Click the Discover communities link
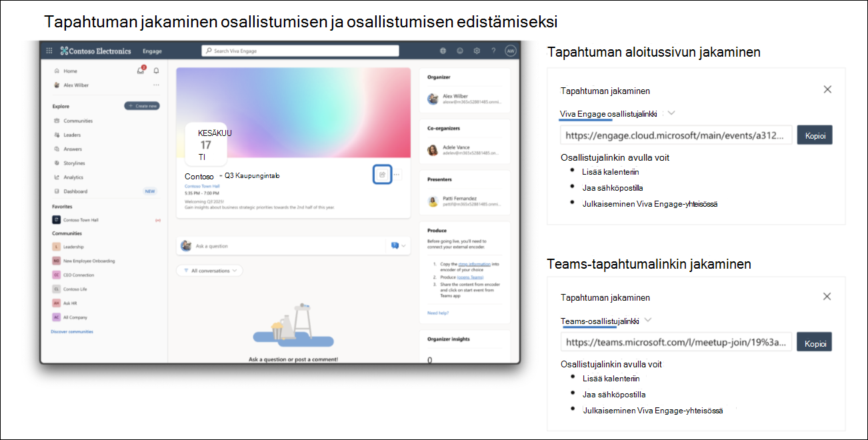The height and width of the screenshot is (440, 868). click(72, 331)
